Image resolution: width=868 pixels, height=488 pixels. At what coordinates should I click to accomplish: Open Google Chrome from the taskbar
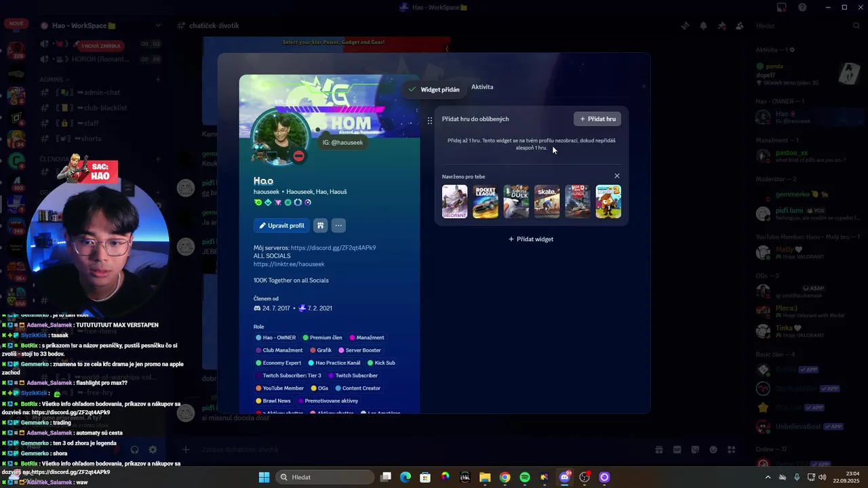(x=505, y=477)
